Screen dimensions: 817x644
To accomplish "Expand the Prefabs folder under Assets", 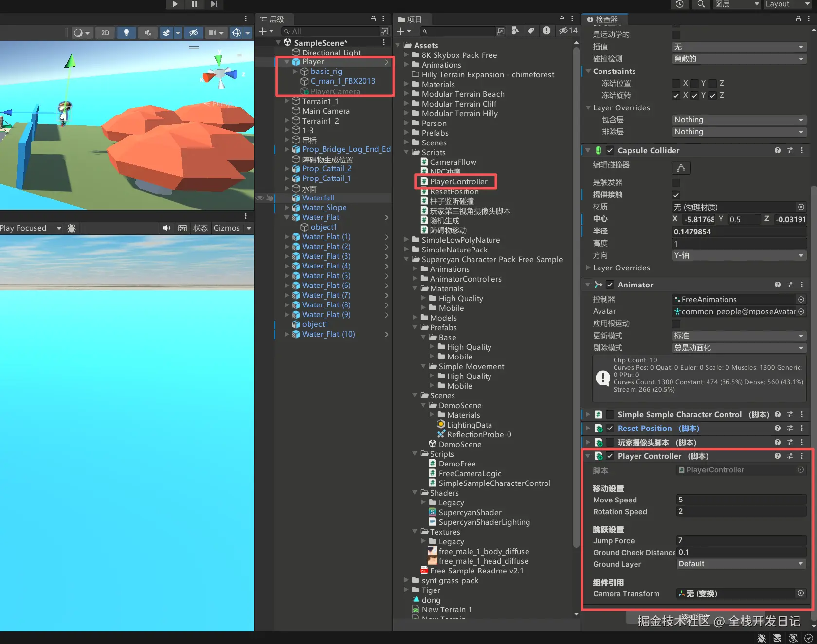I will pos(407,133).
